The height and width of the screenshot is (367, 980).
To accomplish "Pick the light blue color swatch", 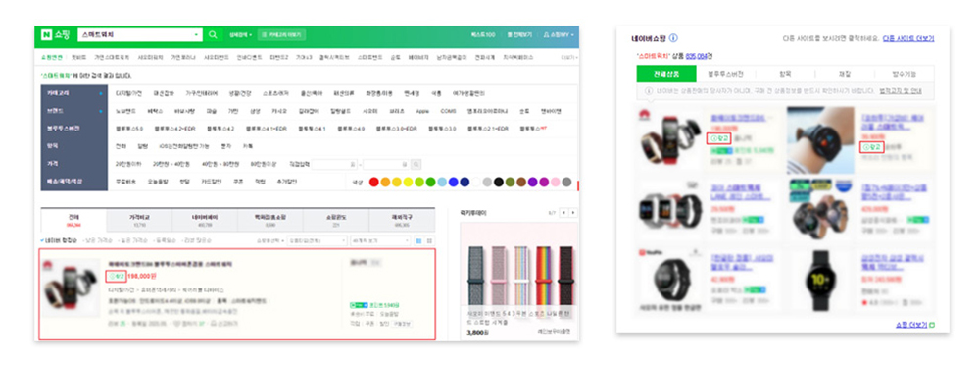I will [442, 183].
